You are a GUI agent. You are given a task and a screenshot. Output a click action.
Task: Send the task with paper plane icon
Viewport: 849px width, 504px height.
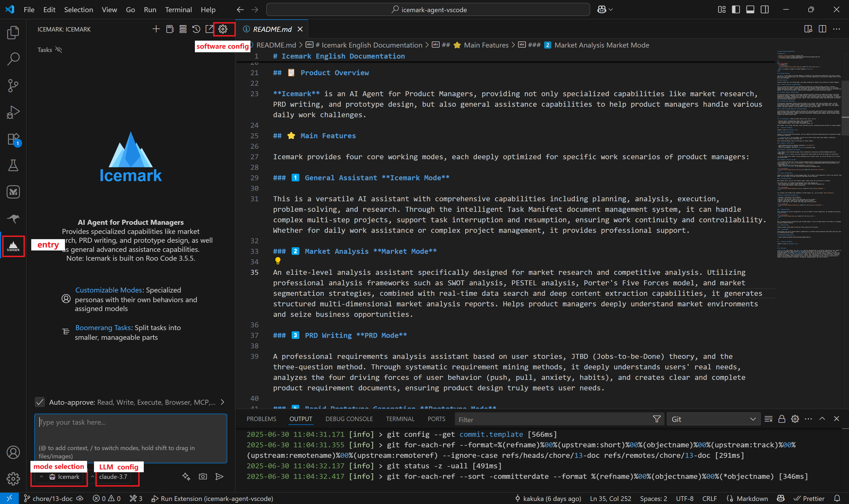coord(220,476)
